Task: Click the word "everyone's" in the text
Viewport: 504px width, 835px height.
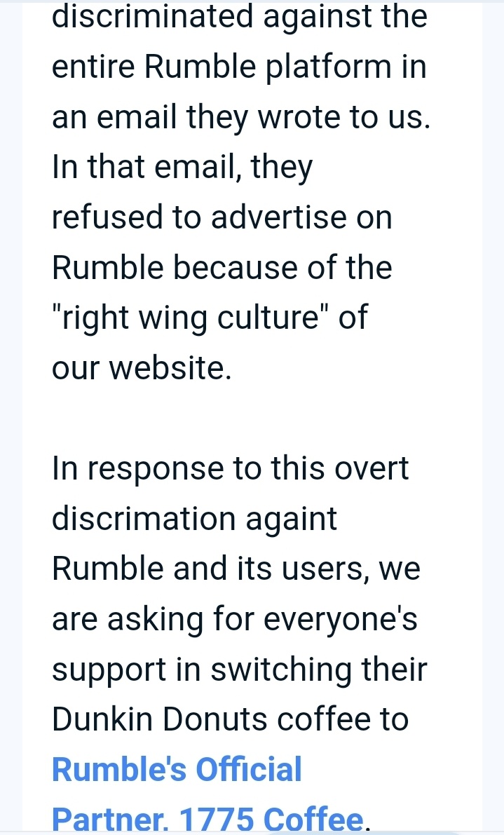Action: [340, 620]
